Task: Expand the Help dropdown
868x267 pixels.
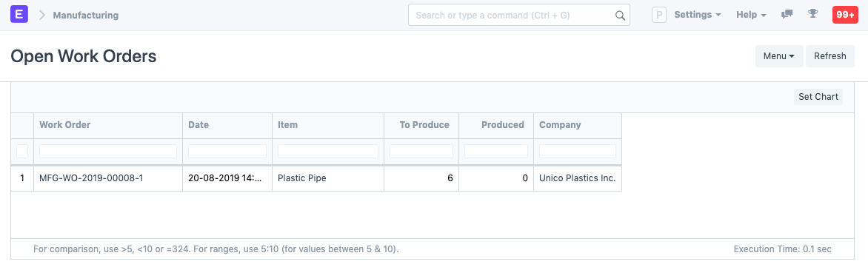Action: tap(751, 15)
